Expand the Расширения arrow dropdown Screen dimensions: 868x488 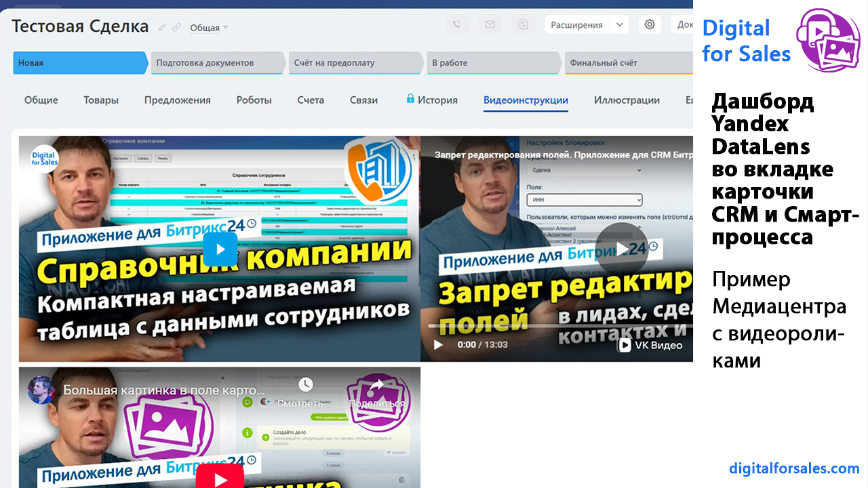[x=619, y=24]
